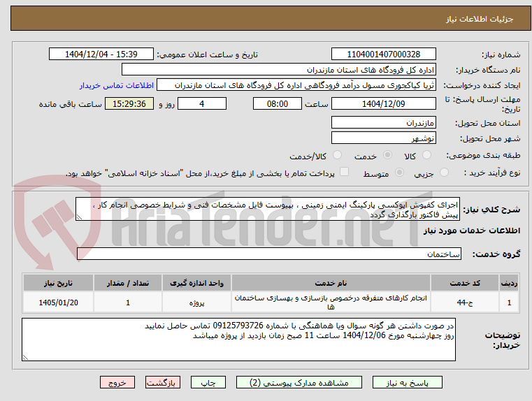This screenshot has width=532, height=401.
Task: Select the 'خدمت' radio button
Action: point(387,155)
